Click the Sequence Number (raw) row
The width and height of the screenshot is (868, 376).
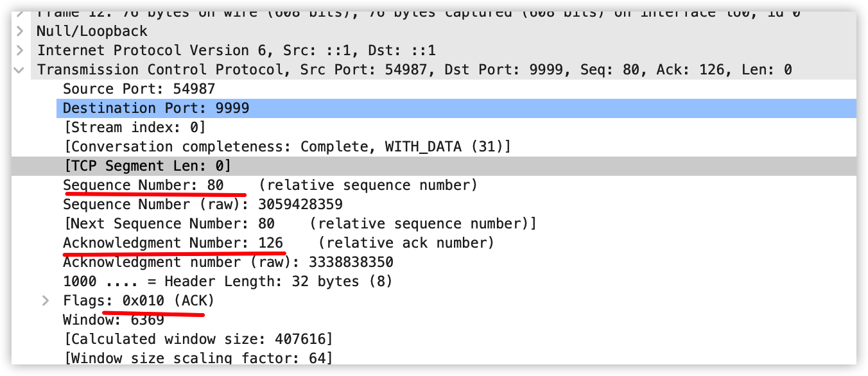[x=202, y=204]
